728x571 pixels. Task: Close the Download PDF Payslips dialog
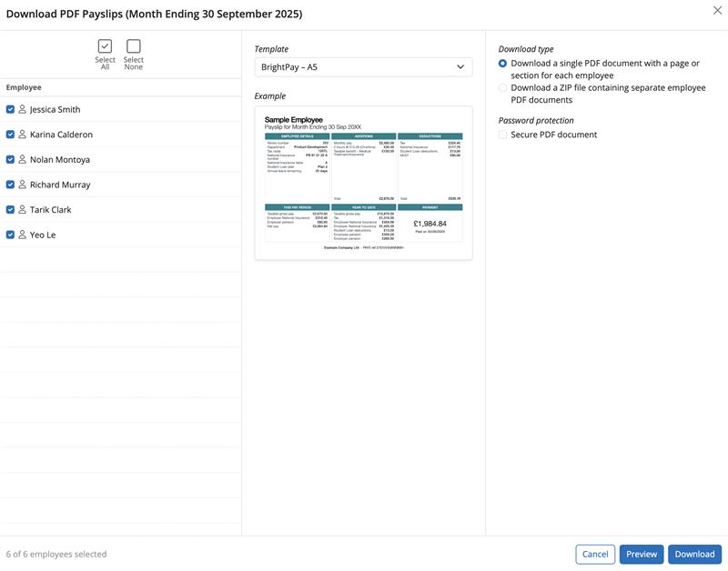[716, 10]
